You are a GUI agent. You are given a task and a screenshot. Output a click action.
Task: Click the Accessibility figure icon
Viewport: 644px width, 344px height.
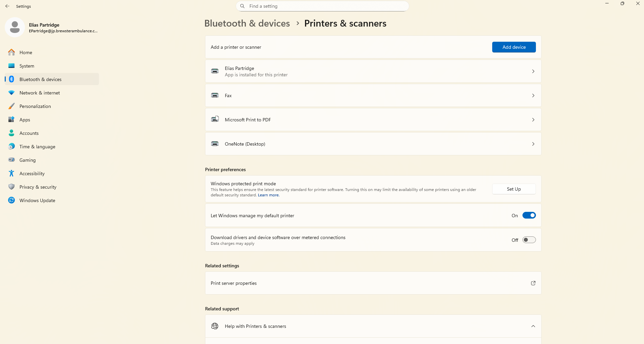pos(11,174)
